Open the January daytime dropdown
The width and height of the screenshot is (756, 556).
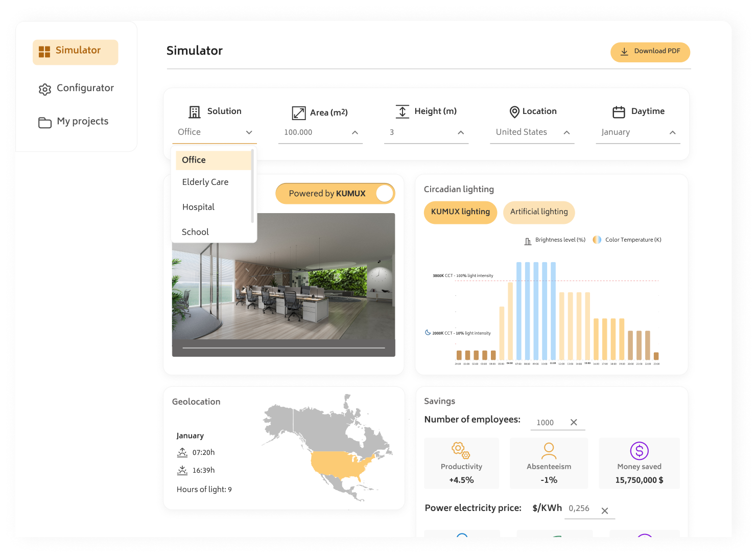pos(638,132)
